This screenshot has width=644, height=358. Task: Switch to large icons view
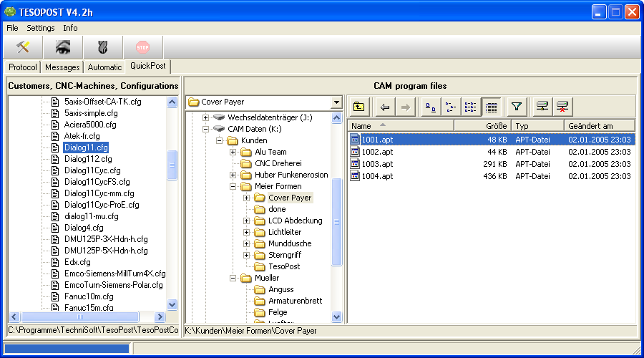coord(431,107)
